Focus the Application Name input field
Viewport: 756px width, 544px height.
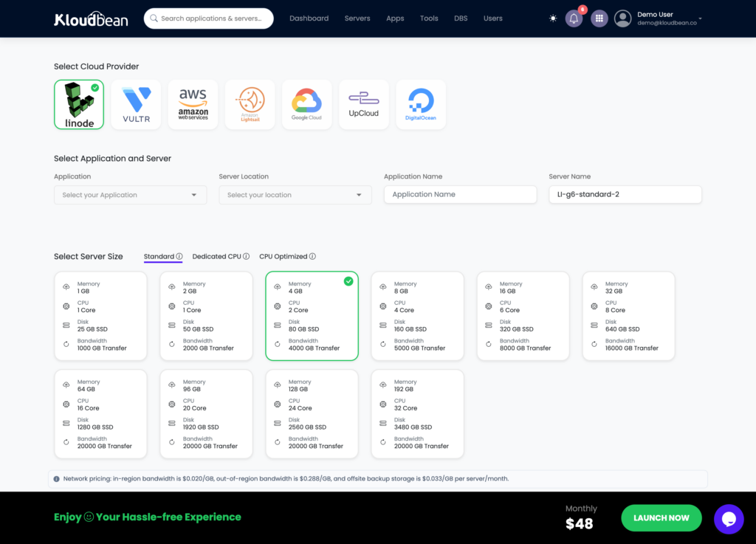(460, 195)
